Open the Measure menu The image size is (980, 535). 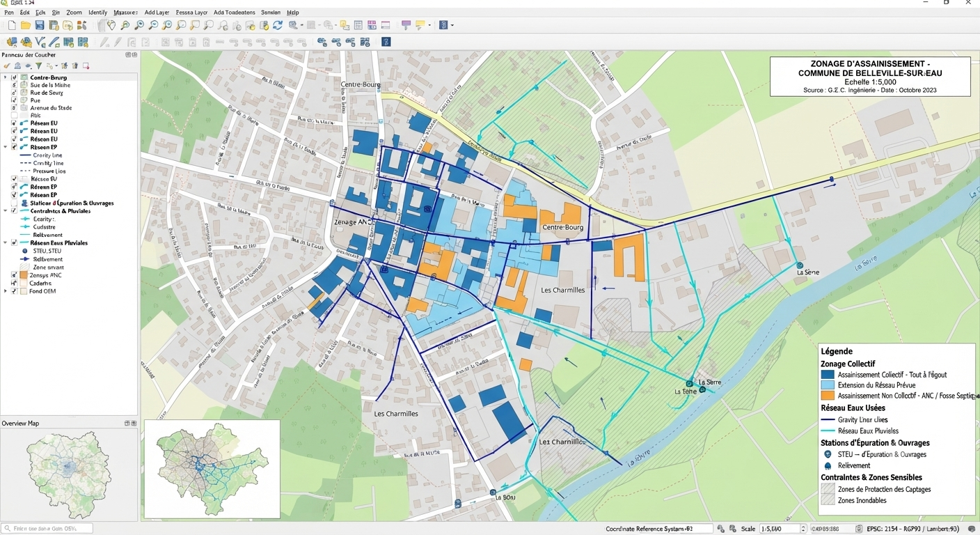pos(125,13)
